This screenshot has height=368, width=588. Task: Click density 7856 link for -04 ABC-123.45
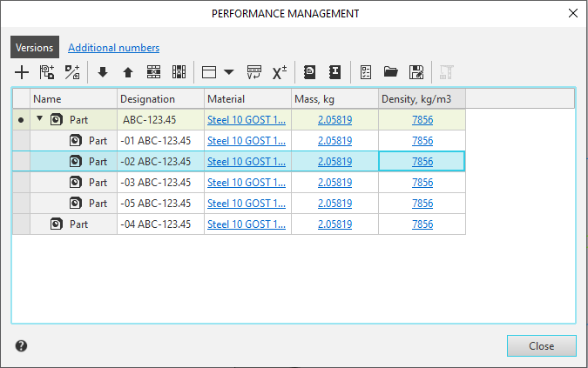coord(422,224)
